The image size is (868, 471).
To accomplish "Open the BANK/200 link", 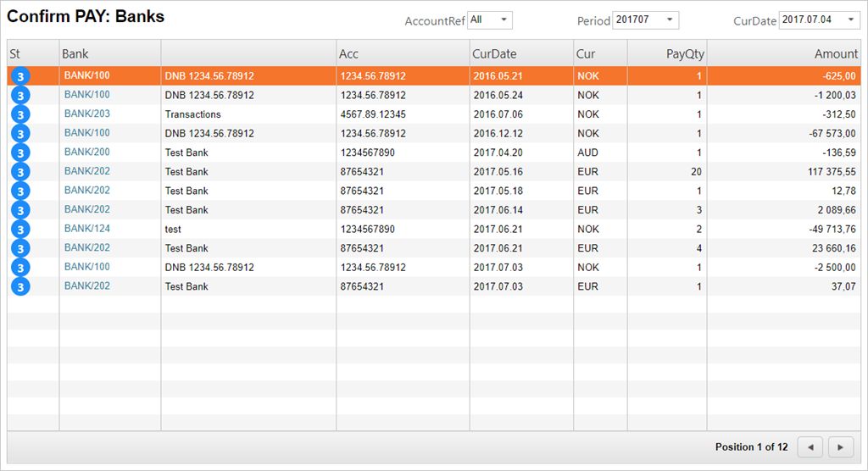I will (x=87, y=152).
